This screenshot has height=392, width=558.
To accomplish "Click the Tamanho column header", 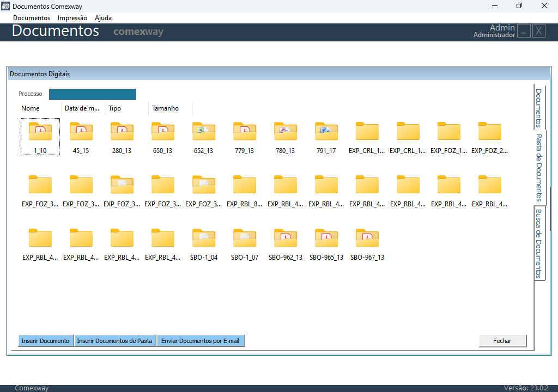I will pyautogui.click(x=170, y=108).
